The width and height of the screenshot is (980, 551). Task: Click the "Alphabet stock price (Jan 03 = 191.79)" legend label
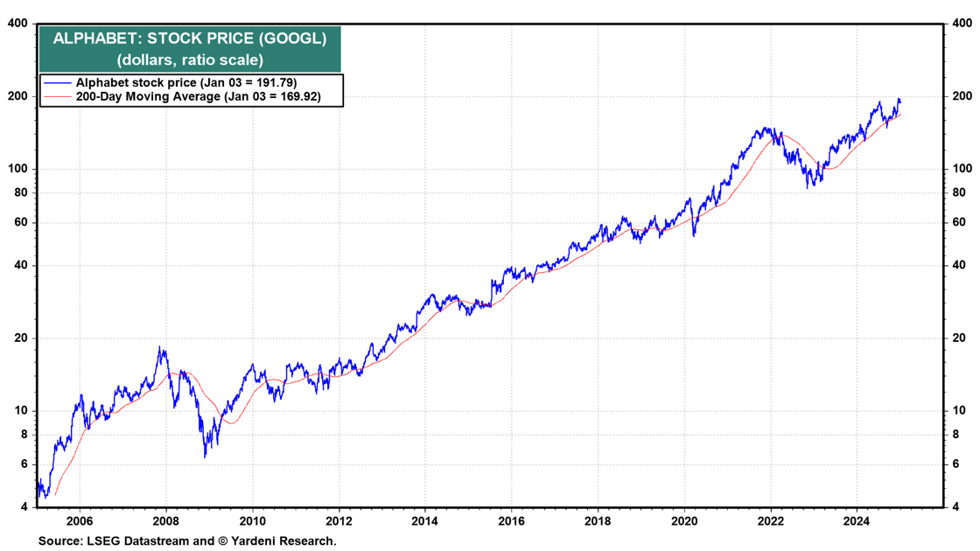(186, 82)
